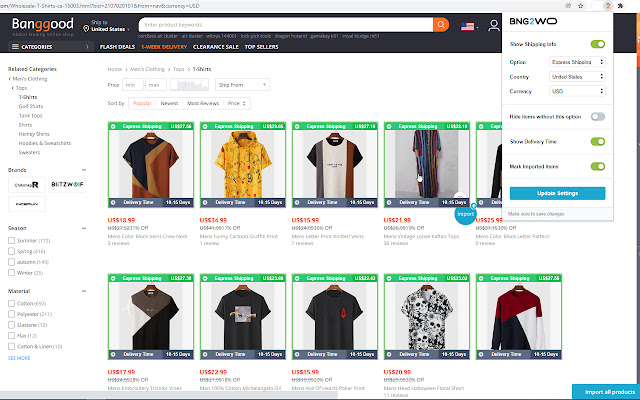Check the Cotton material checkbox

[x=11, y=303]
